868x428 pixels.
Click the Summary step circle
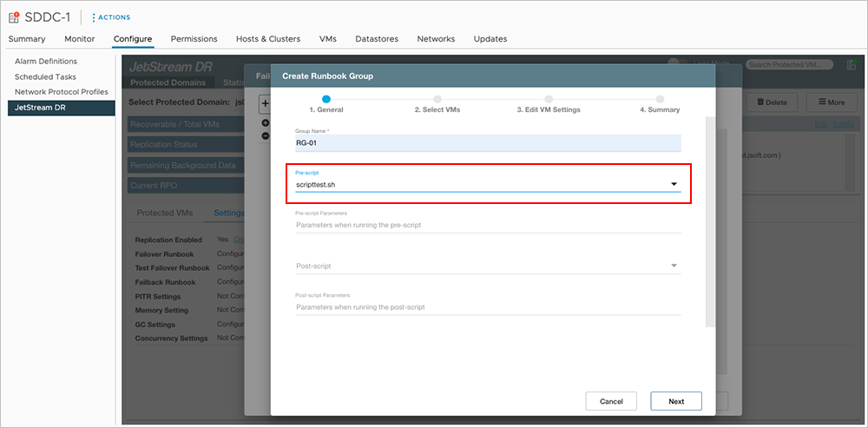click(x=660, y=99)
